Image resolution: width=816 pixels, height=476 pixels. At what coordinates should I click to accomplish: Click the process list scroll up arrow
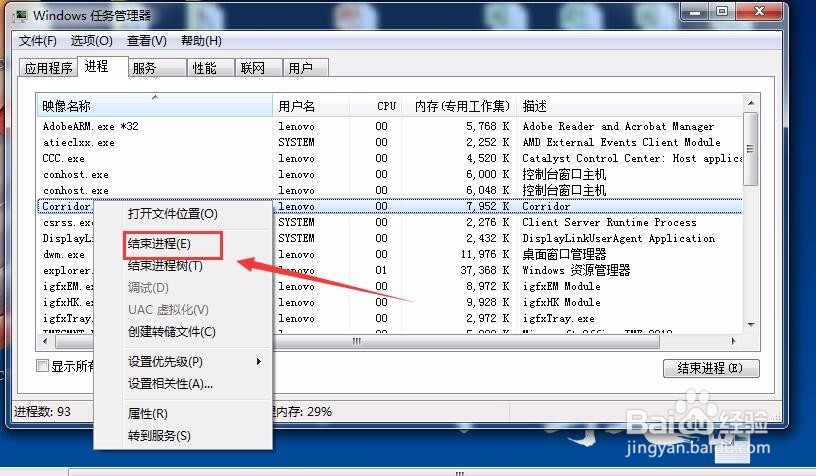click(x=751, y=103)
